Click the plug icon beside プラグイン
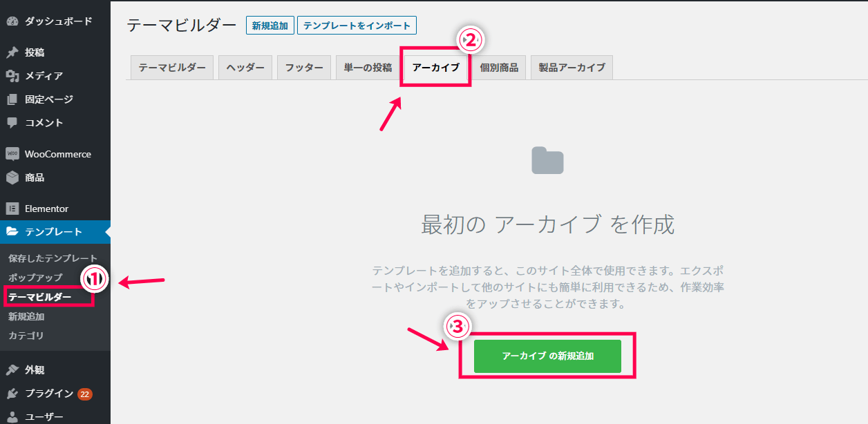The height and width of the screenshot is (424, 868). (12, 394)
